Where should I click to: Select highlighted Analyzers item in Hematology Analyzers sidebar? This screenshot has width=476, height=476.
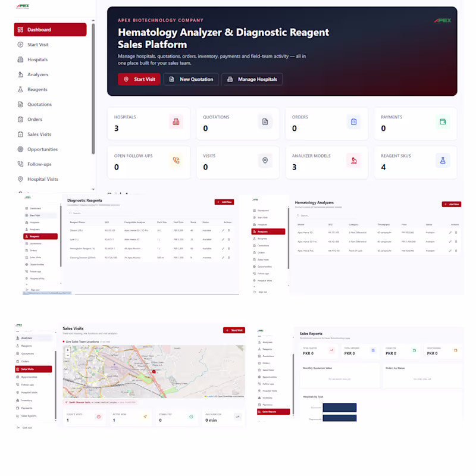[268, 231]
